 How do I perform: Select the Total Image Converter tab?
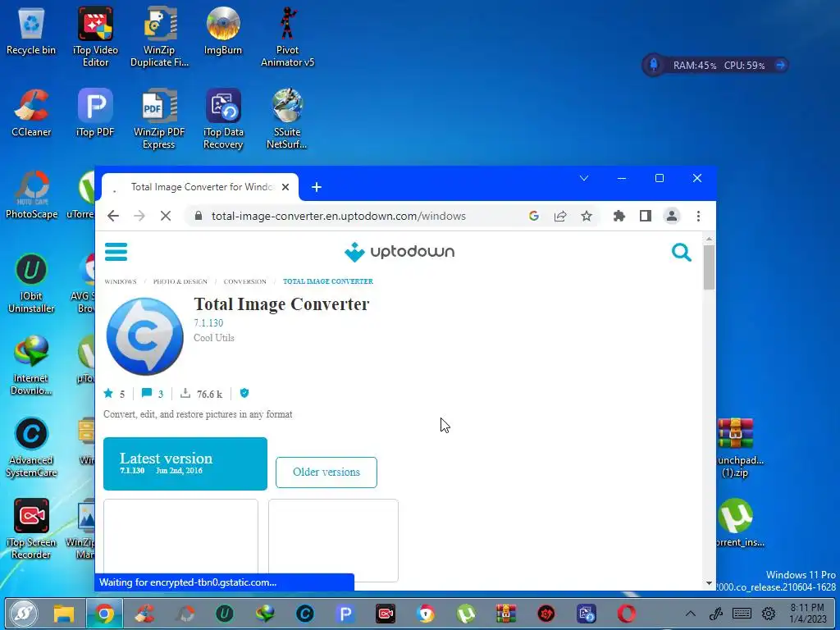(200, 187)
